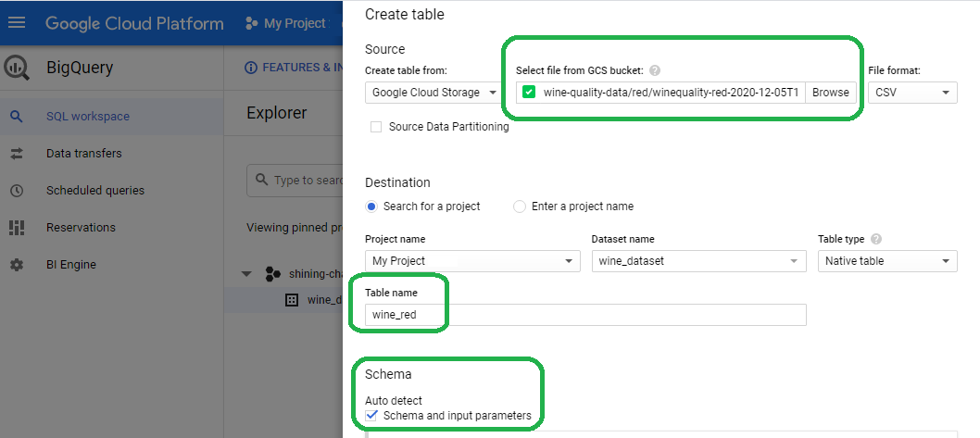
Task: Click the Reservations grid icon
Action: (x=17, y=228)
